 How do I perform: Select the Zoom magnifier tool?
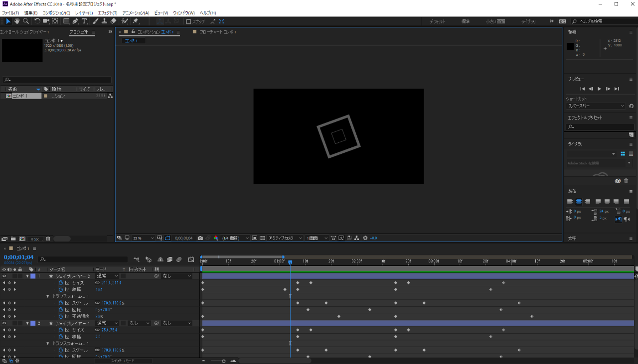pyautogui.click(x=26, y=21)
